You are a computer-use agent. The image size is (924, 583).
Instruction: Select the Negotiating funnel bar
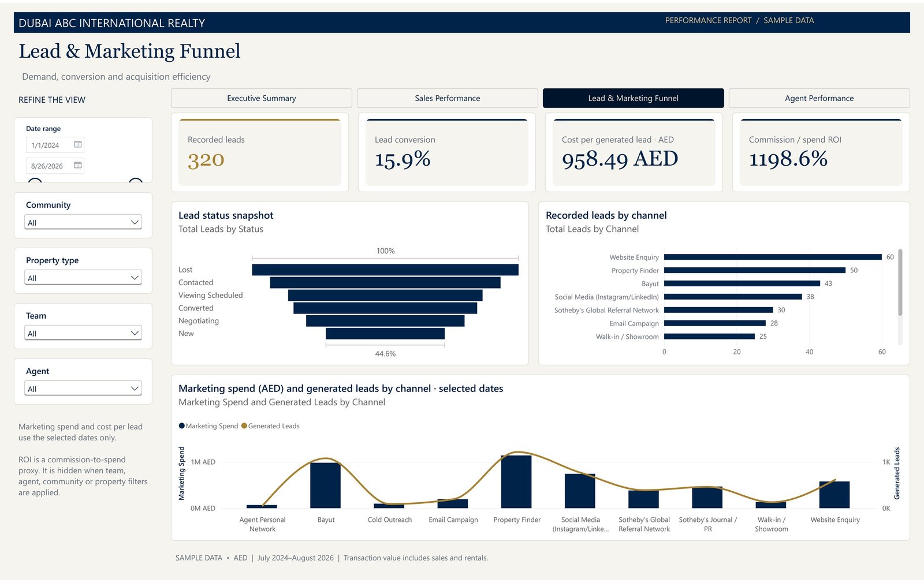coord(385,320)
